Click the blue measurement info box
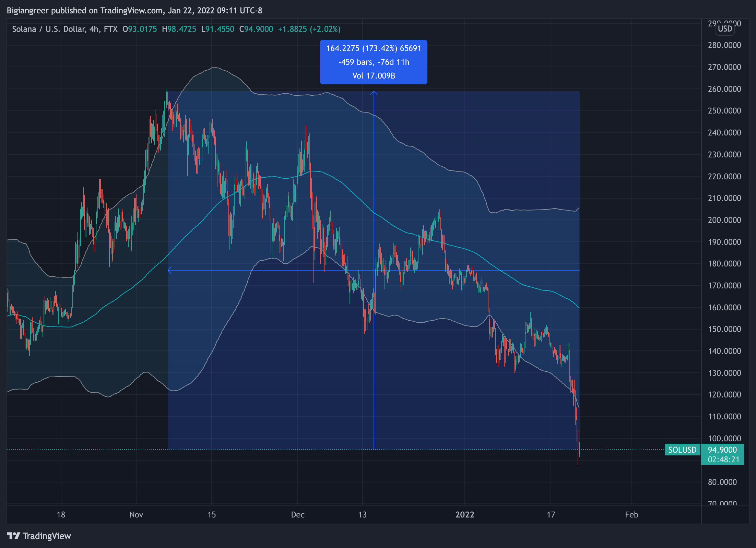The image size is (756, 548). (x=374, y=62)
